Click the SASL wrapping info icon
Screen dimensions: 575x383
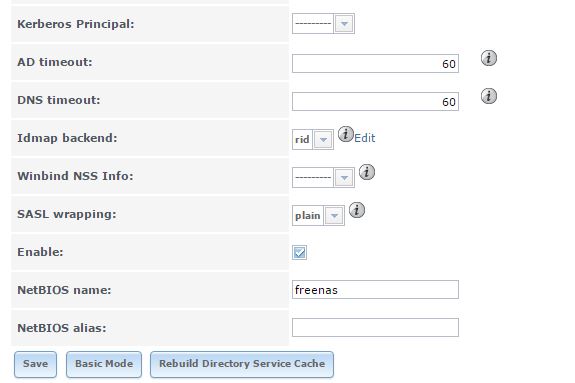(357, 210)
